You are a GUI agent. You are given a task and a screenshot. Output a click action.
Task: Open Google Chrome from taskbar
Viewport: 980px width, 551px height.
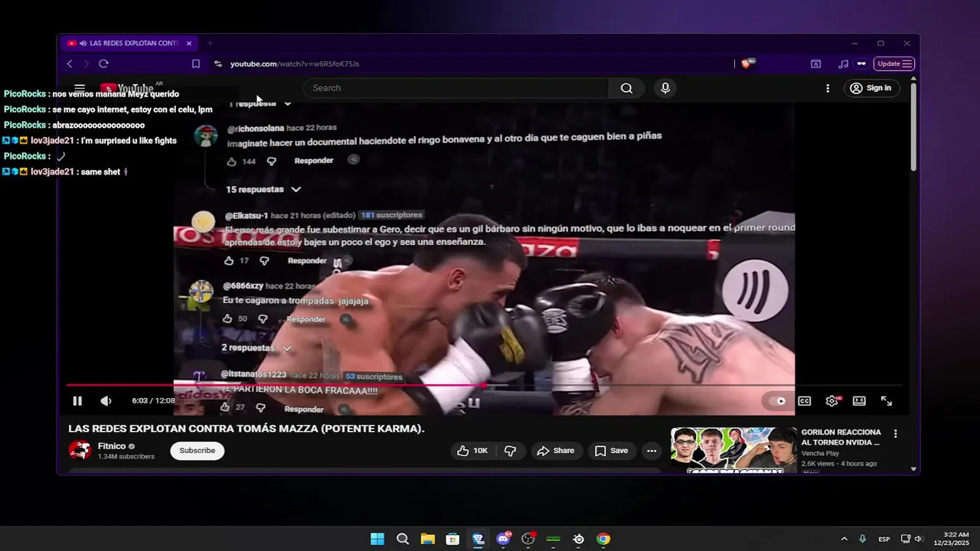(603, 539)
